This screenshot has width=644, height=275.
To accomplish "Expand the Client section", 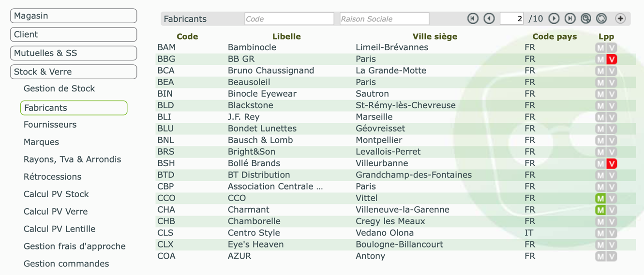I will coord(74,34).
